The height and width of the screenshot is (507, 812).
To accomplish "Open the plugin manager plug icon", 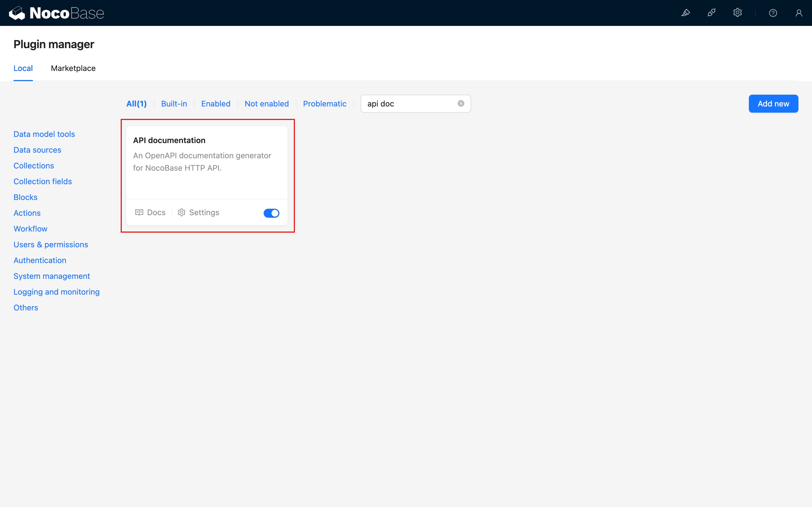I will [711, 13].
